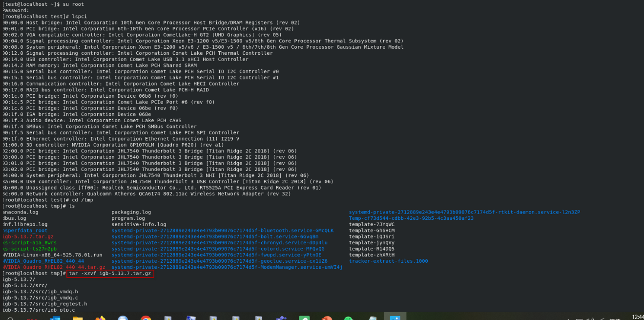Select the USB 3.1 xHCI Host Controller line
The width and height of the screenshot is (644, 320).
point(125,59)
